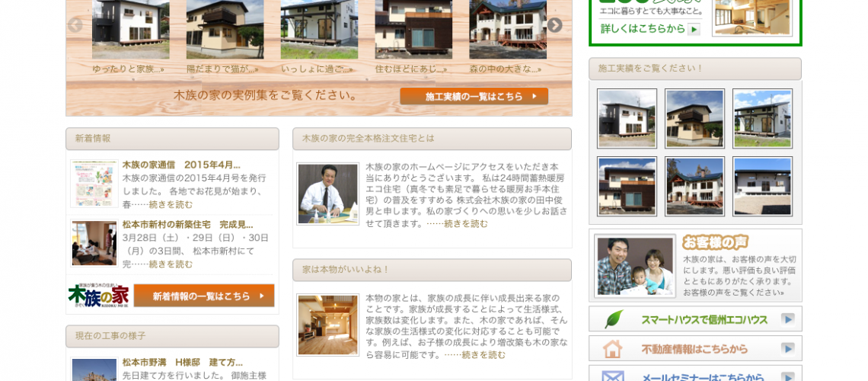Click the 家は本物がいいよね！ header

[x=432, y=270]
